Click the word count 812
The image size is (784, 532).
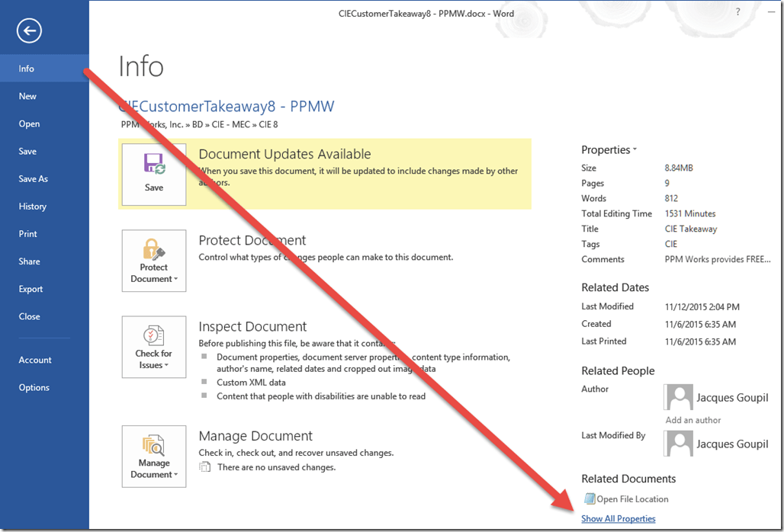(x=671, y=198)
